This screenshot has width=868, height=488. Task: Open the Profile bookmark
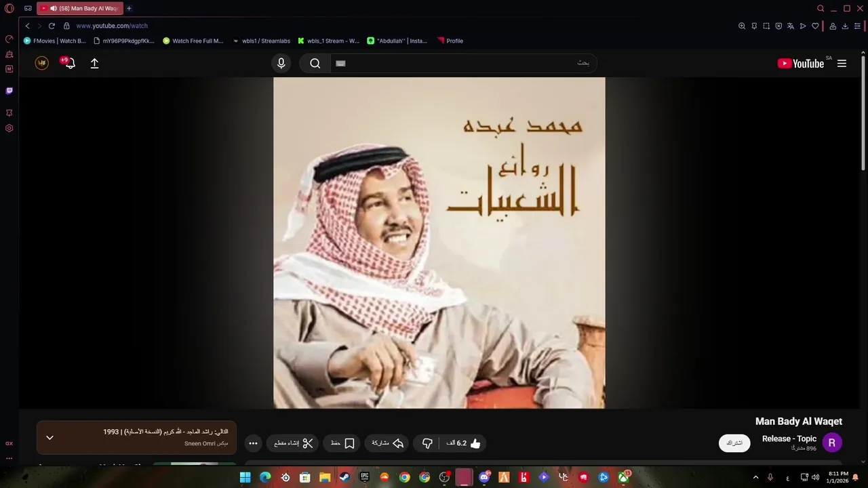click(450, 41)
